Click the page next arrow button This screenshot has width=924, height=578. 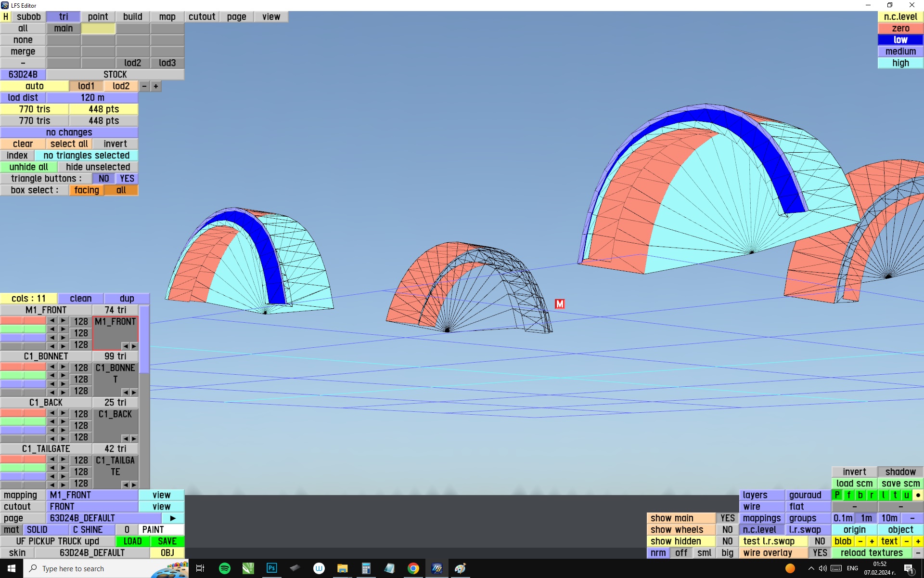[x=173, y=518]
